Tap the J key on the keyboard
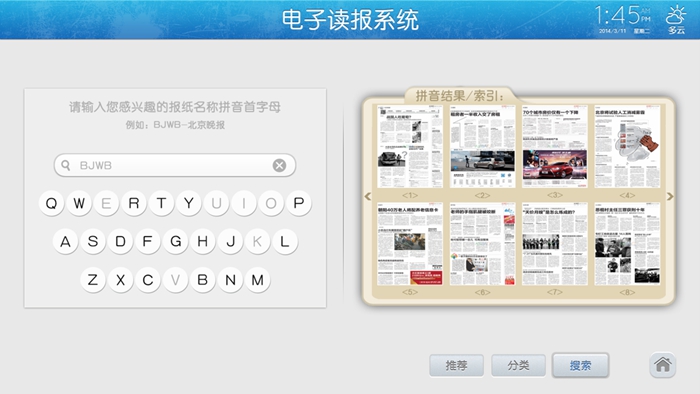700x394 pixels. 230,241
